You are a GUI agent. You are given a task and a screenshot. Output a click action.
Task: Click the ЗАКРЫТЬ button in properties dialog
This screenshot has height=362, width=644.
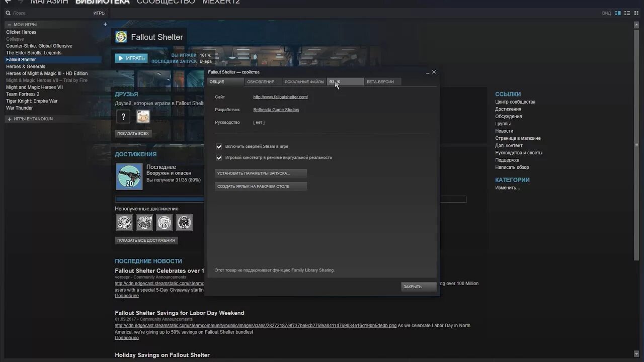click(419, 287)
